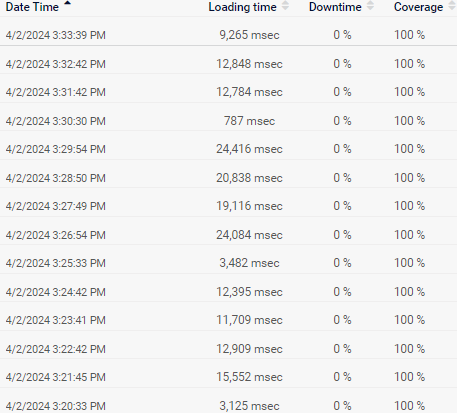Screen dimensions: 457x413
Task: Select the 19,116 msec loading value
Action: (249, 206)
